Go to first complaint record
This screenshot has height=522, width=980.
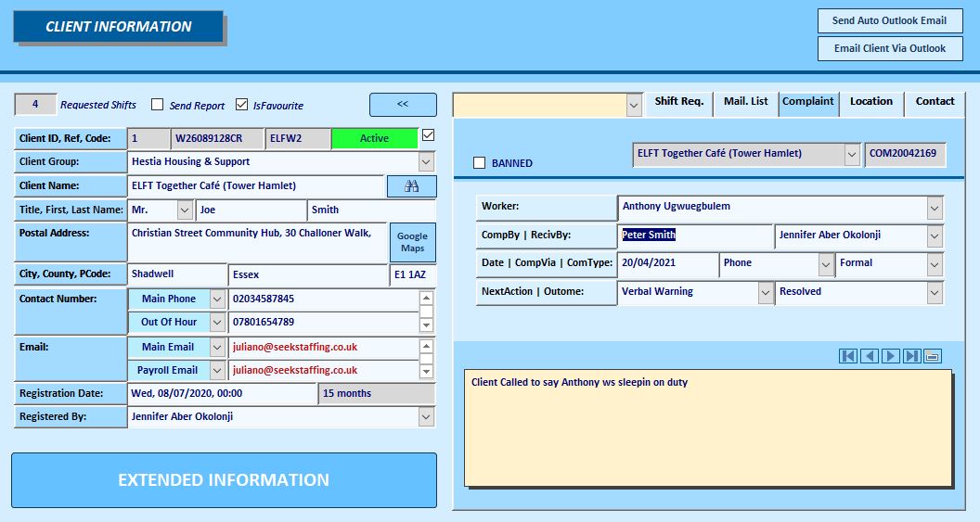coord(848,356)
